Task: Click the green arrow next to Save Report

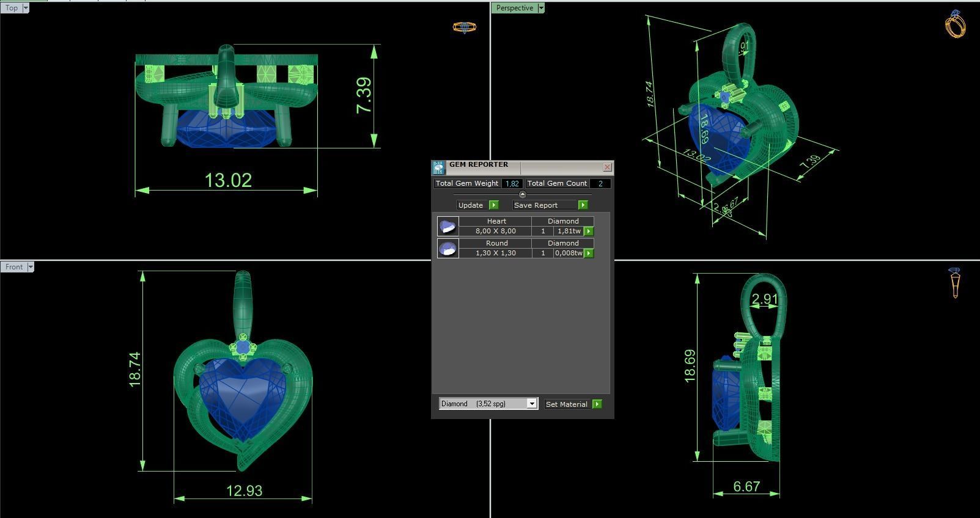Action: tap(583, 205)
